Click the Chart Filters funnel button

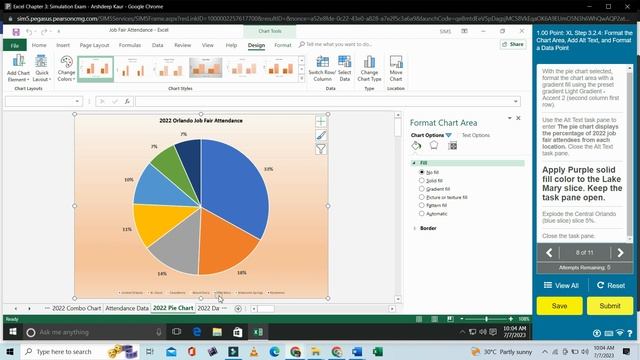[x=321, y=149]
